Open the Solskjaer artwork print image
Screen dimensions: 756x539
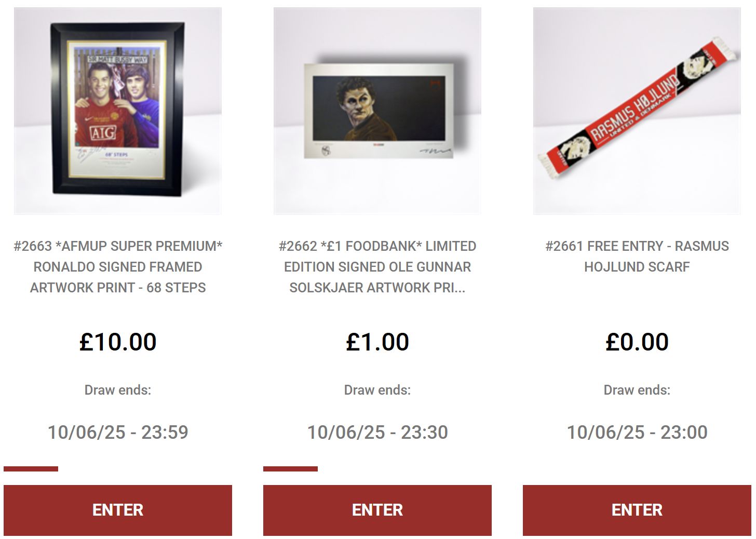pyautogui.click(x=377, y=111)
